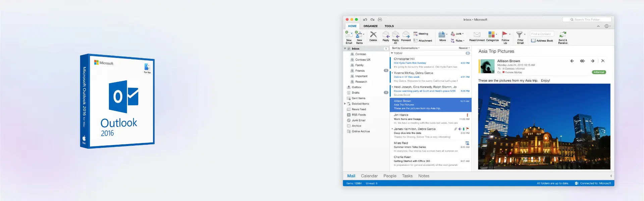Expand Yvonne McKay conversation thread

pyautogui.click(x=392, y=73)
